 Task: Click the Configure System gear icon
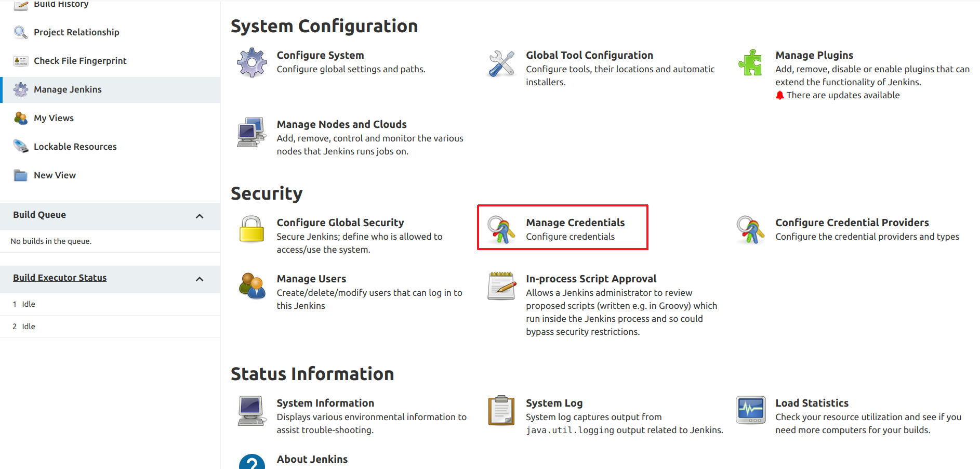tap(252, 63)
